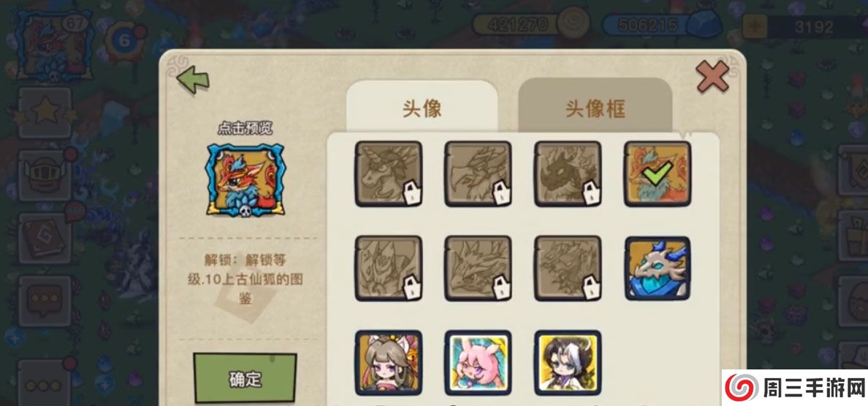Switch to the 头像 tab
This screenshot has width=868, height=406.
pos(422,108)
